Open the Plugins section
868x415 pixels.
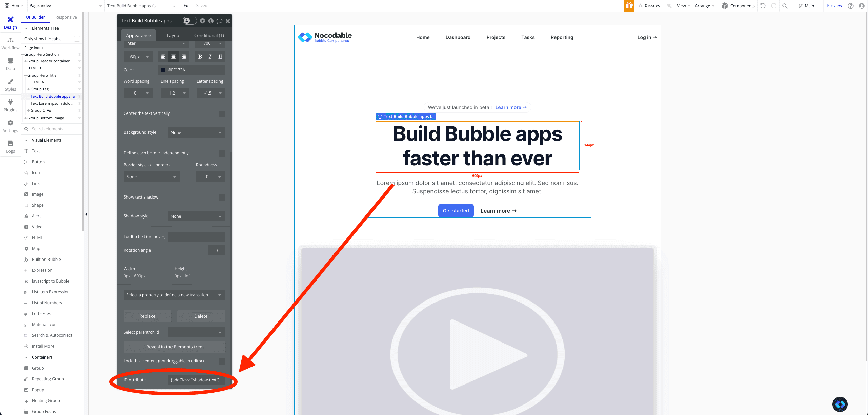(x=11, y=105)
